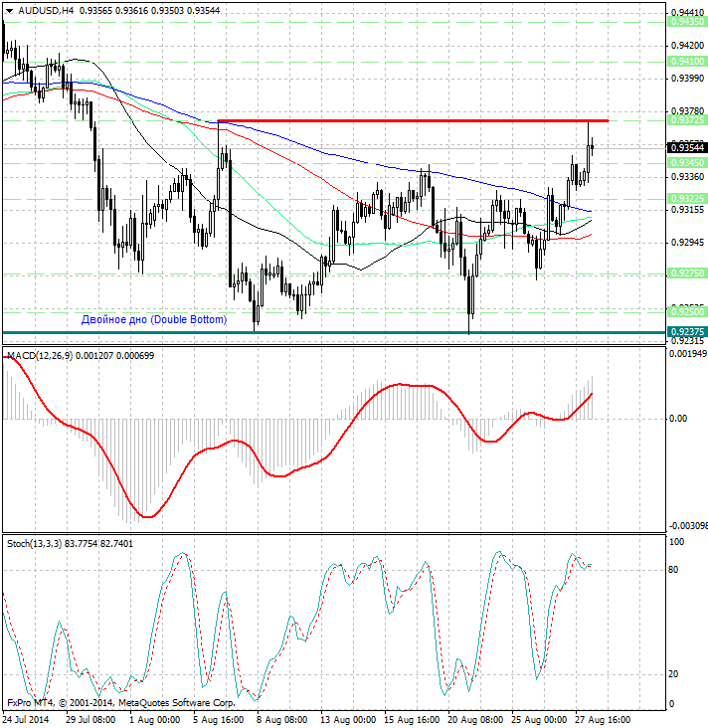This screenshot has height=728, width=708.
Task: Click the 29 Jul 08:00 time label
Action: click(90, 720)
